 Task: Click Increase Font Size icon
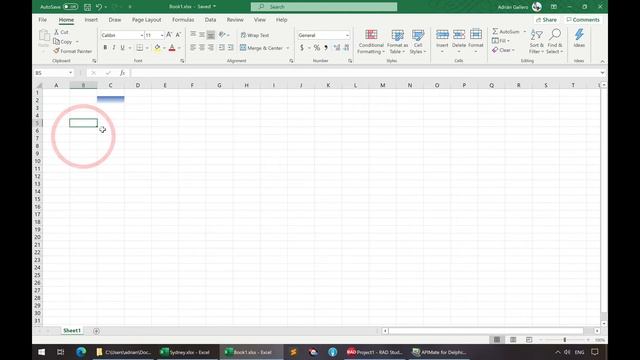coord(169,35)
